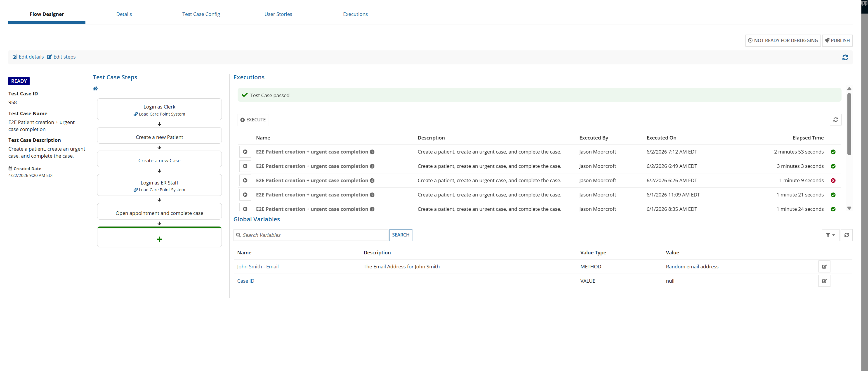Switch to the Flow Designer tab

coord(47,14)
